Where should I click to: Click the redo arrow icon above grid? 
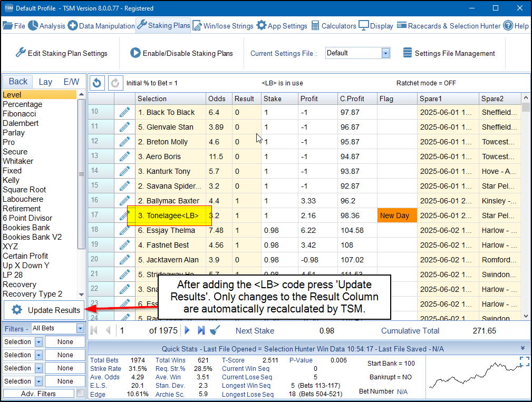(115, 83)
